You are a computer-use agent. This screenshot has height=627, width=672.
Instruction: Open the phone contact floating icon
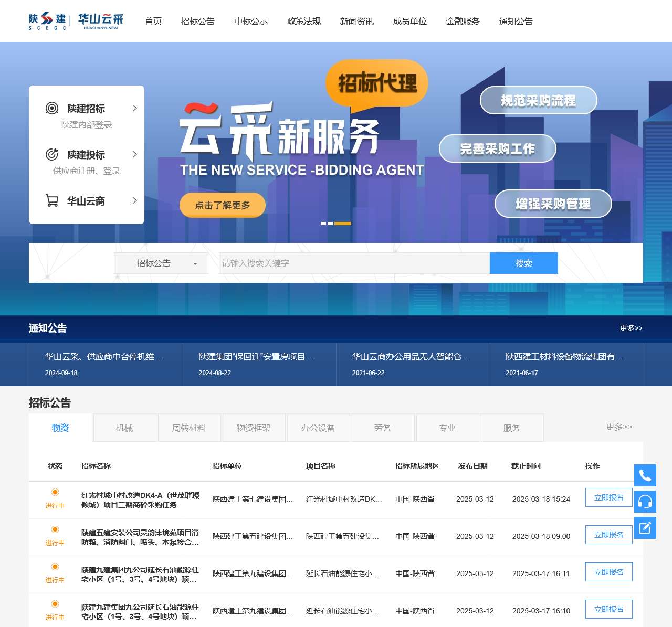645,475
